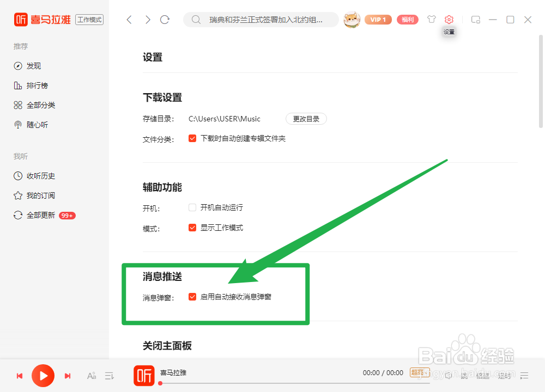The height and width of the screenshot is (392, 545).
Task: Uncheck 下载时自动创建专辑文件夹
Action: click(192, 138)
